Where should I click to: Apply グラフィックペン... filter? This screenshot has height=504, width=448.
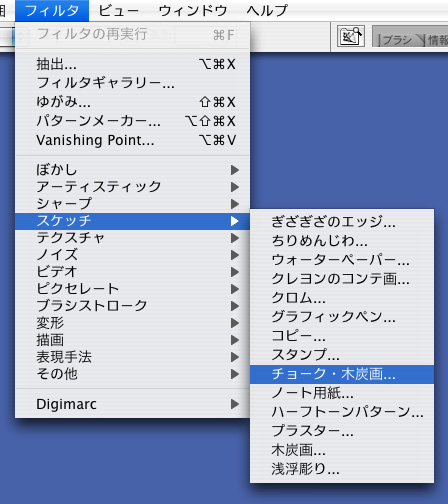click(342, 317)
